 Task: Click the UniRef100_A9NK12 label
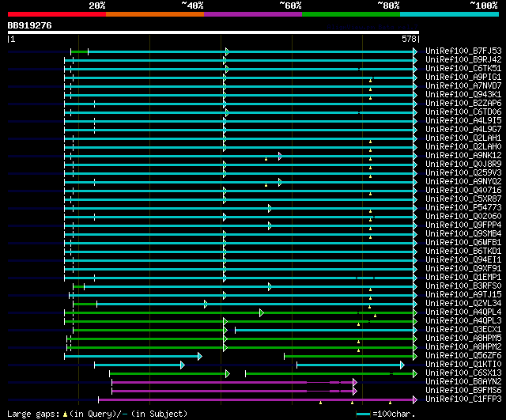463,156
